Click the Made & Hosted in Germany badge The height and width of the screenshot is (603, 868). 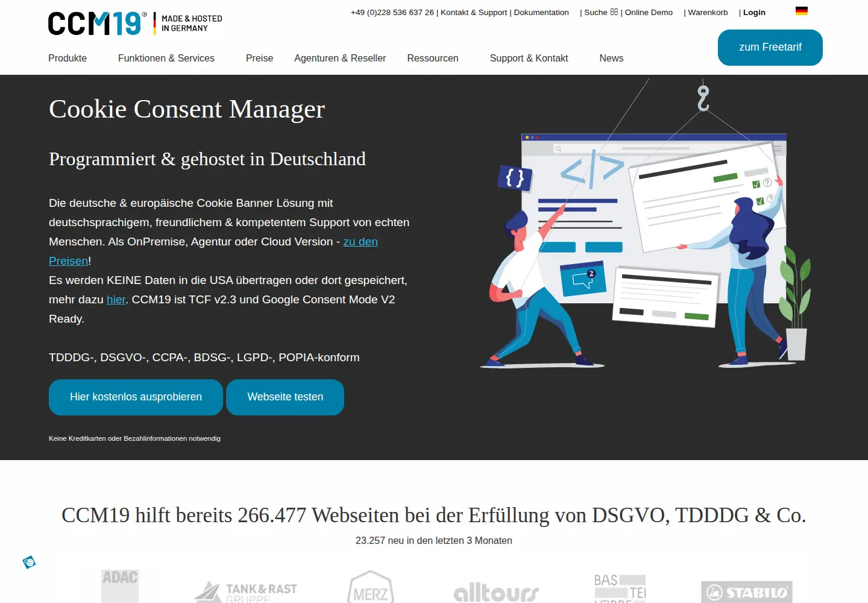(187, 24)
